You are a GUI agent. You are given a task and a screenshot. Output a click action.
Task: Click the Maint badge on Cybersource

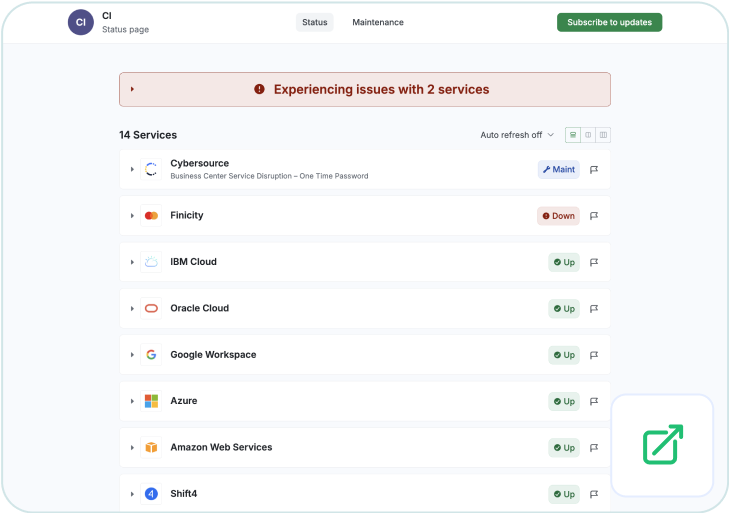coord(559,170)
